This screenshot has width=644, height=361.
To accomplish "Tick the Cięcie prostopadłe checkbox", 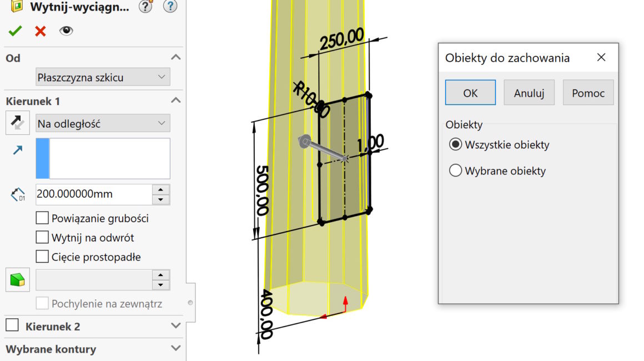I will click(42, 257).
